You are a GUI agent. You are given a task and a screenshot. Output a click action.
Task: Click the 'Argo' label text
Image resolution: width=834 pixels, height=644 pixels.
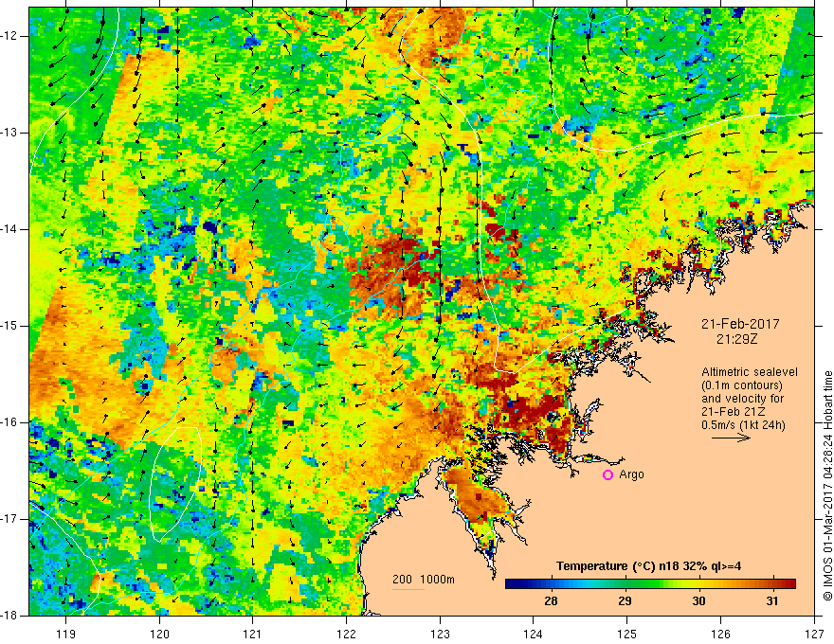pyautogui.click(x=631, y=474)
